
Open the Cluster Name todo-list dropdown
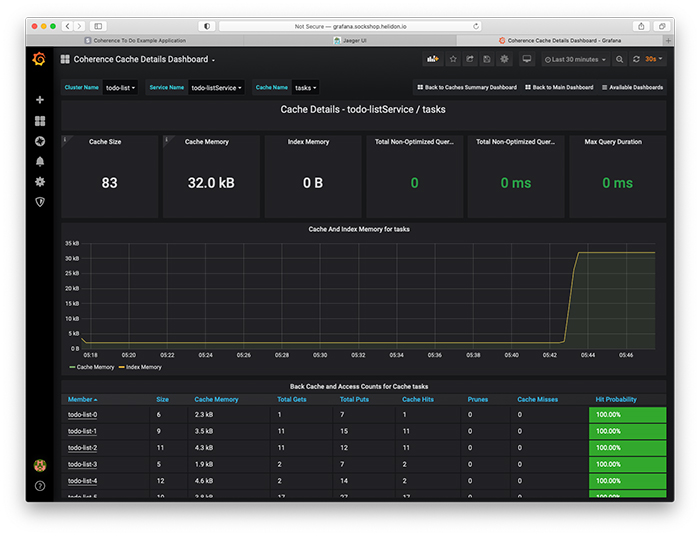pyautogui.click(x=120, y=88)
